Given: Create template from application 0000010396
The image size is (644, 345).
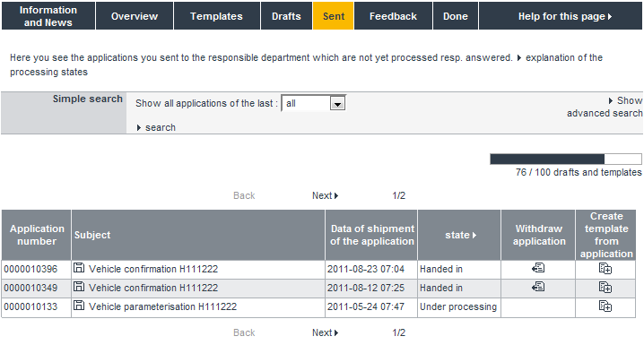Looking at the screenshot, I should 605,269.
